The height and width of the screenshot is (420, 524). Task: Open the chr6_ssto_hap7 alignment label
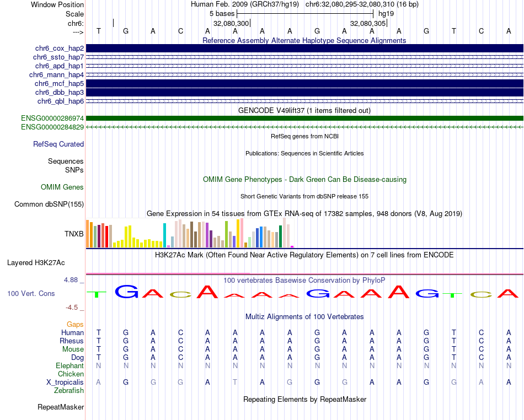(58, 57)
